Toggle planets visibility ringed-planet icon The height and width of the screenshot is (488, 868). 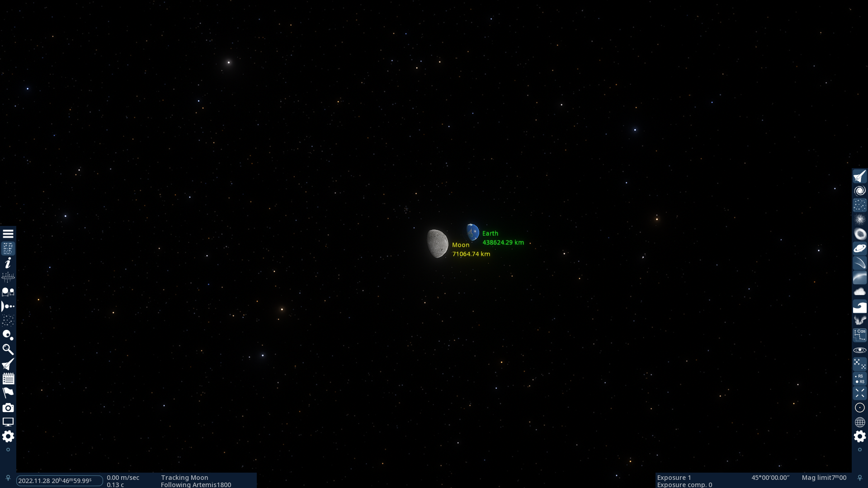860,249
